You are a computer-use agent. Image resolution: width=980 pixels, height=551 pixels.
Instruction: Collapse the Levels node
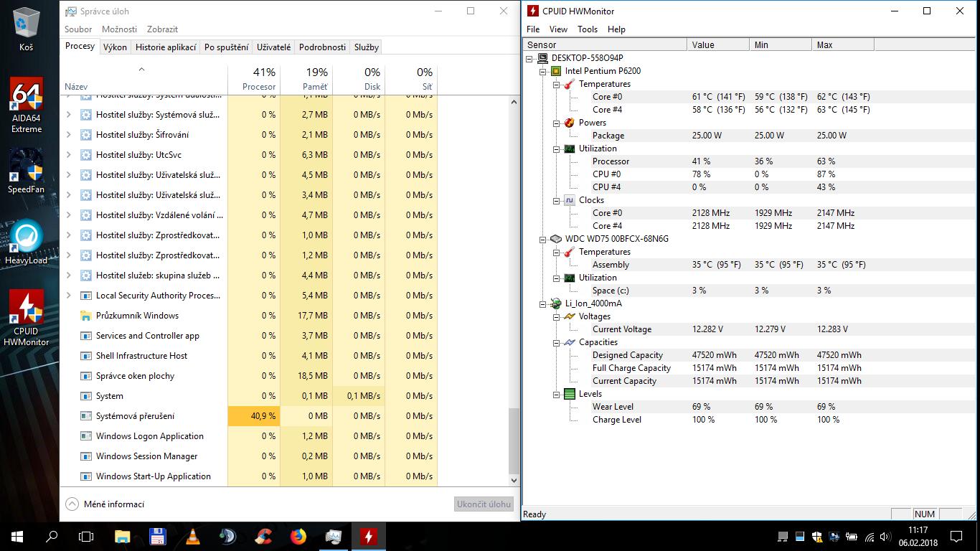pos(557,394)
